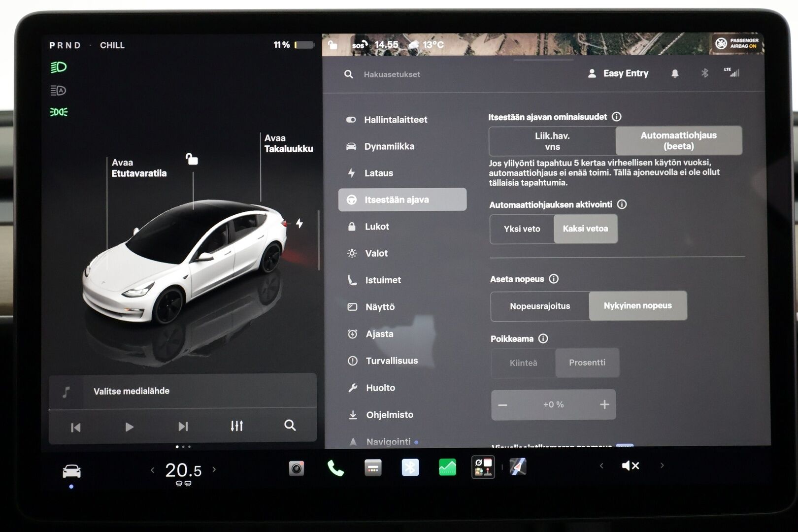Image resolution: width=798 pixels, height=532 pixels.
Task: Select Prosentti offset mode
Action: (x=587, y=363)
